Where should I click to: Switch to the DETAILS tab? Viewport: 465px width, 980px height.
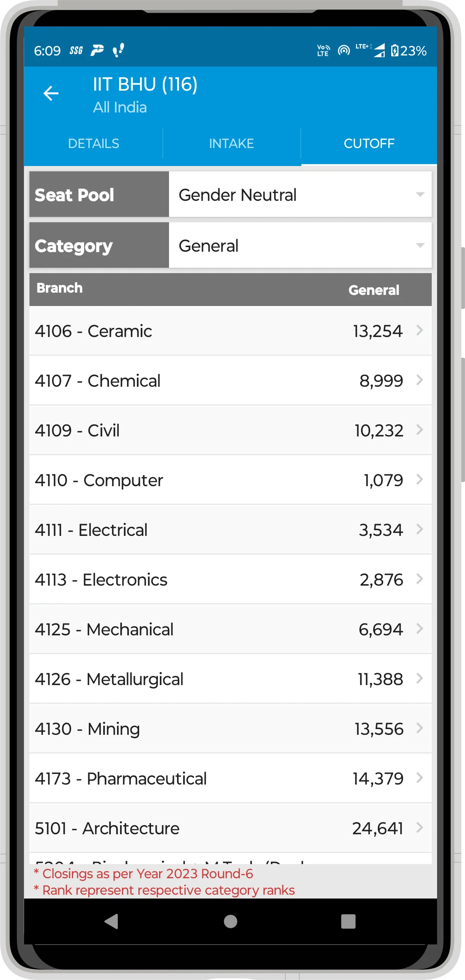pos(94,143)
